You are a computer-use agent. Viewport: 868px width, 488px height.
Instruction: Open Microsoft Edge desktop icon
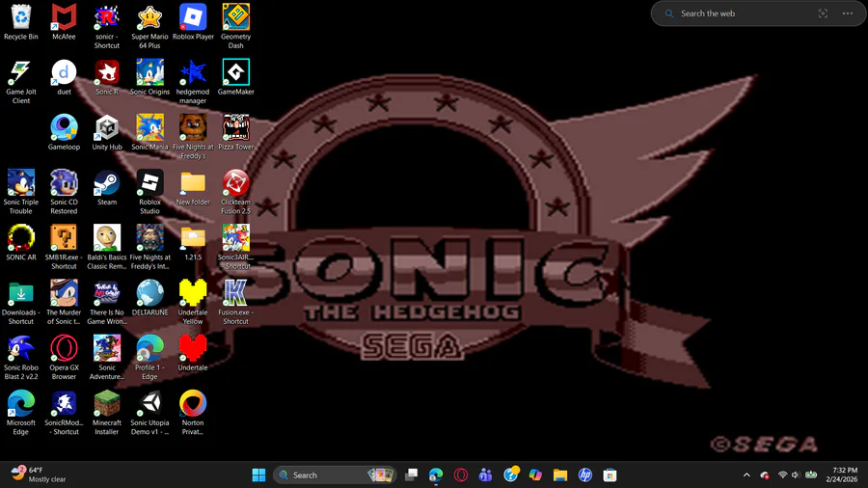click(x=21, y=413)
